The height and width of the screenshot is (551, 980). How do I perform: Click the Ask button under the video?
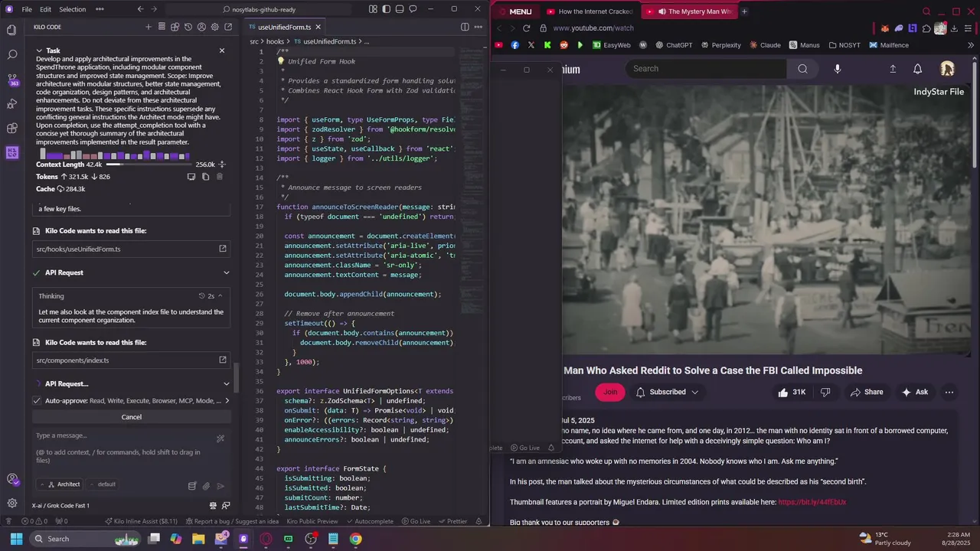coord(914,392)
